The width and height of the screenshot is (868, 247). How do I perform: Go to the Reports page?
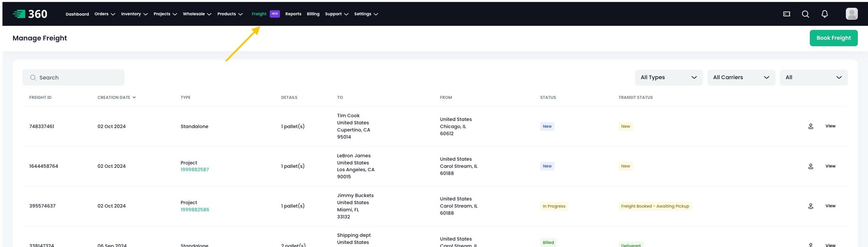click(x=293, y=14)
